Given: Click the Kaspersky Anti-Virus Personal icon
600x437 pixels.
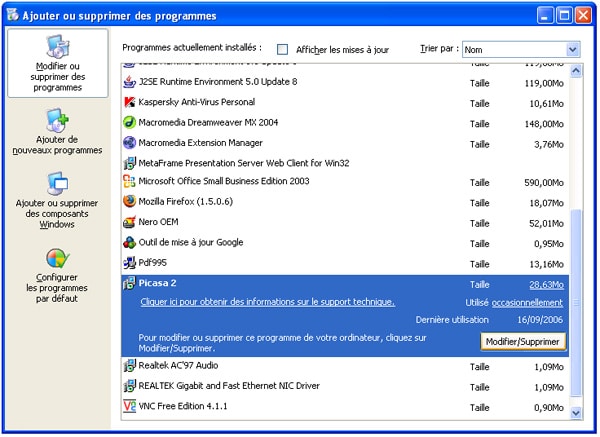Looking at the screenshot, I should tap(130, 102).
